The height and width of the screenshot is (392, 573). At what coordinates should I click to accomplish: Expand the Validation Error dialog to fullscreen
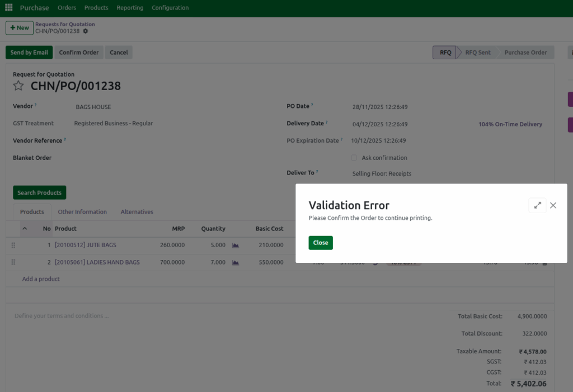pyautogui.click(x=537, y=205)
